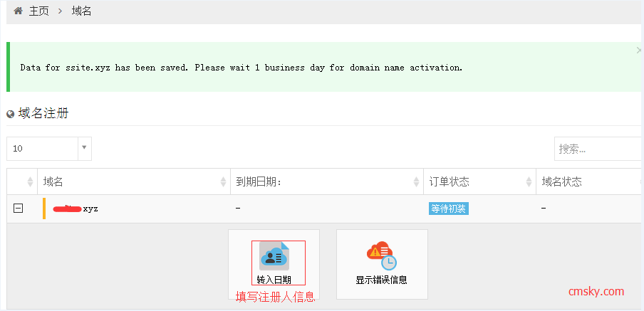Sort by the 域名 column arrows
The image size is (644, 311).
223,182
